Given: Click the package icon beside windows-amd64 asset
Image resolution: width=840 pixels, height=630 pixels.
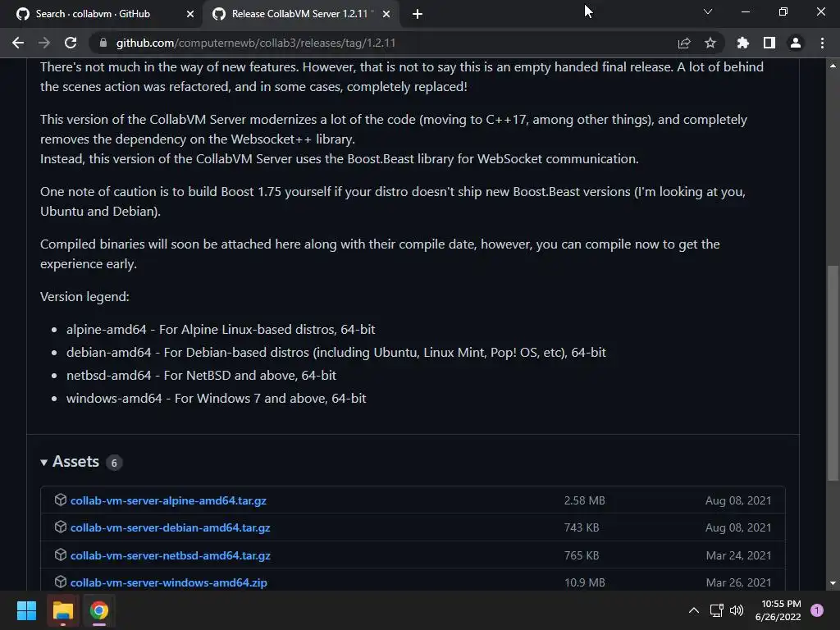Looking at the screenshot, I should click(60, 582).
